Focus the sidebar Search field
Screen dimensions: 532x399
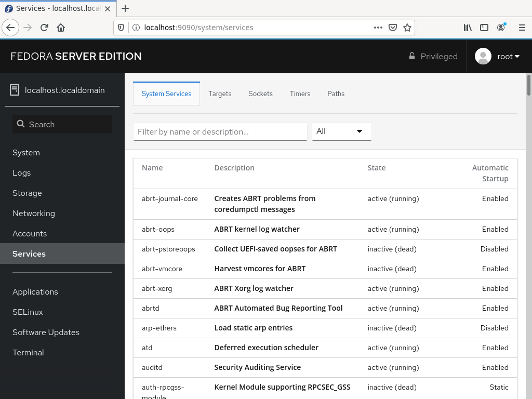point(62,124)
